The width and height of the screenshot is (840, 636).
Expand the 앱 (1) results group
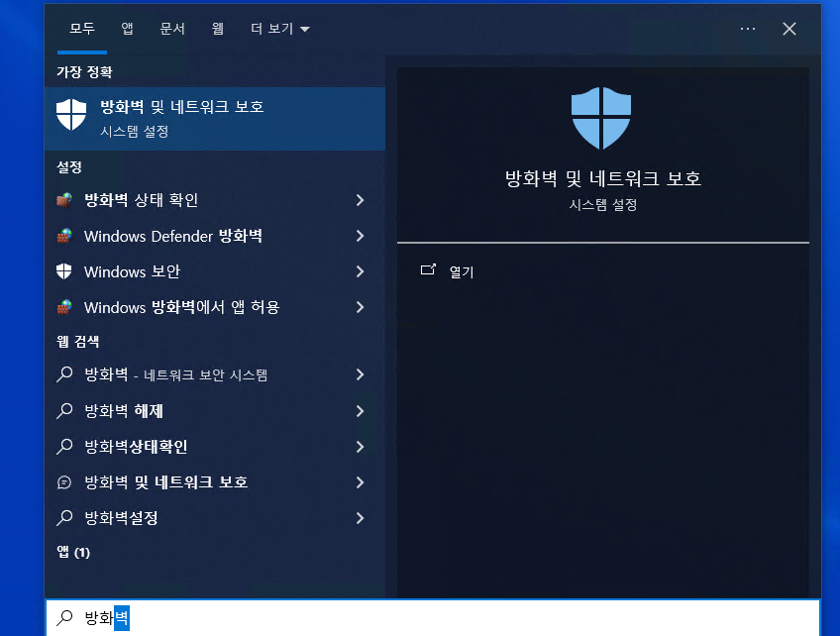point(73,552)
